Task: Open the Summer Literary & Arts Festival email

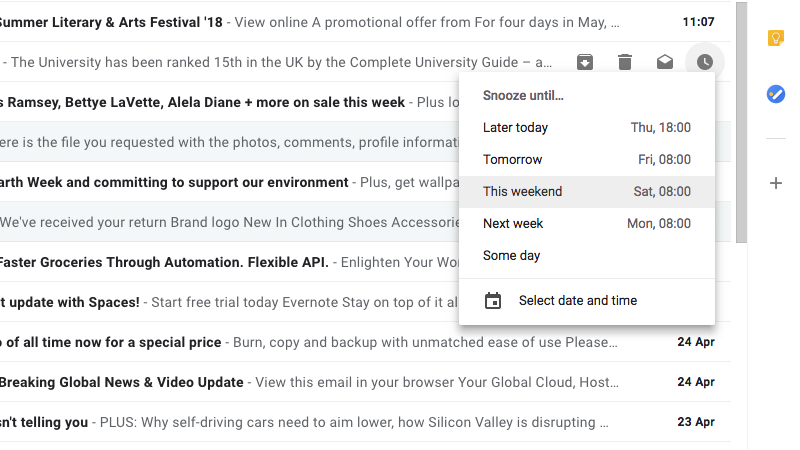Action: pyautogui.click(x=300, y=22)
